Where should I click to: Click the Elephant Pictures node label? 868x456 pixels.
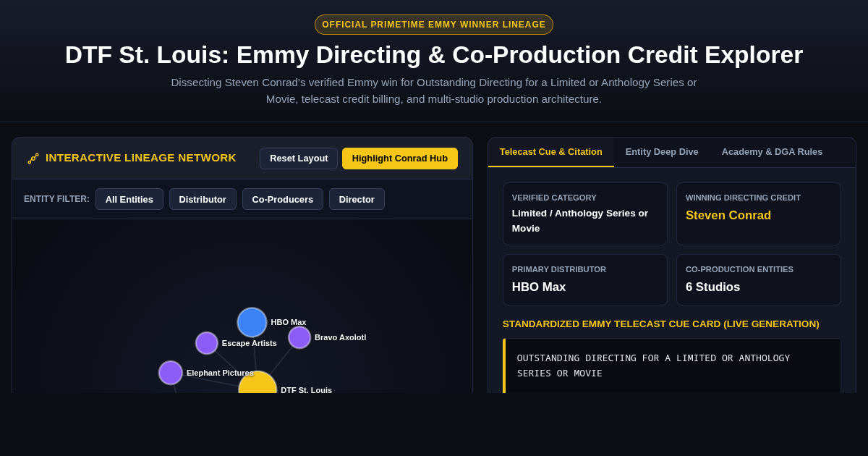220,373
